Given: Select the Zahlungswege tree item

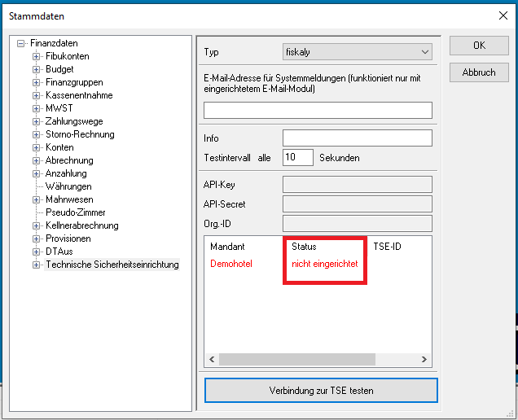Looking at the screenshot, I should tap(74, 121).
